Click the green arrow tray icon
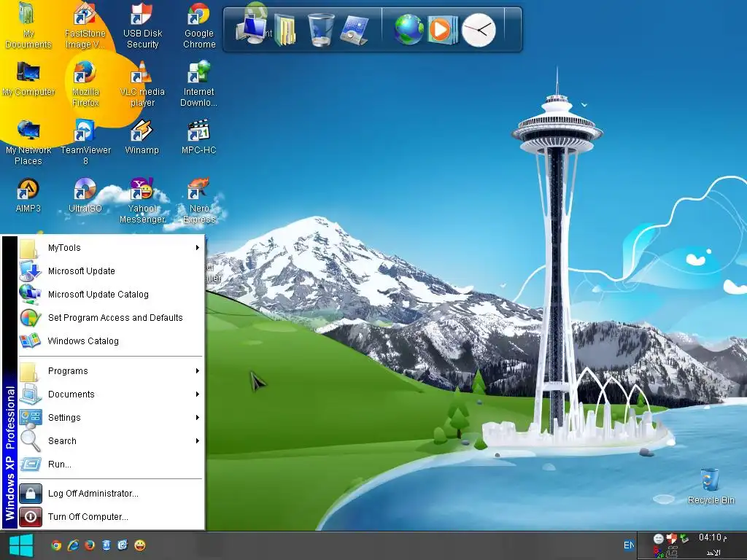Image resolution: width=747 pixels, height=560 pixels. tap(684, 539)
